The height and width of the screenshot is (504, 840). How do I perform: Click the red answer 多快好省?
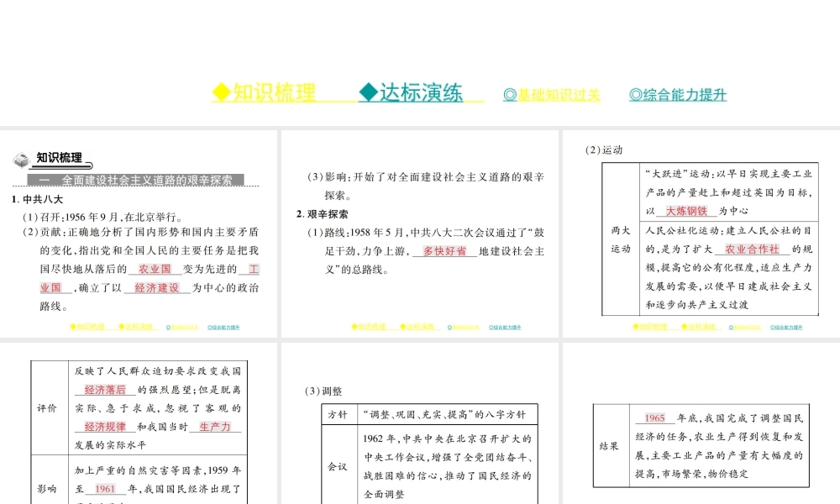pos(444,250)
